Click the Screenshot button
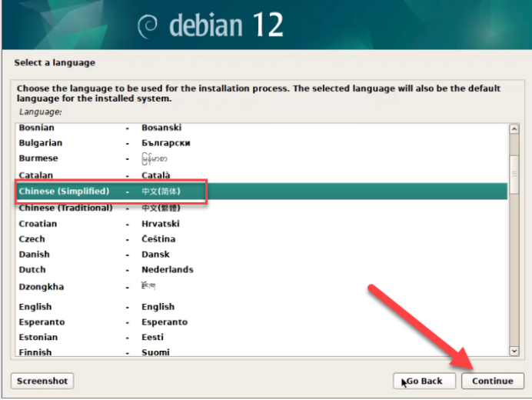Image resolution: width=532 pixels, height=400 pixels. click(42, 381)
